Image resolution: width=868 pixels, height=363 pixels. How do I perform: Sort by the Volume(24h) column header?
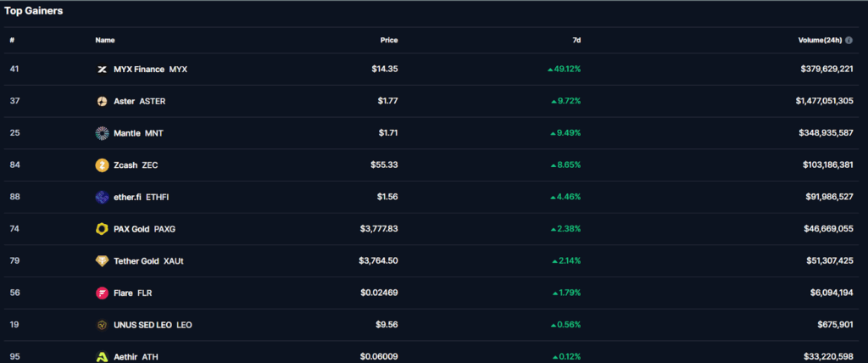[819, 40]
